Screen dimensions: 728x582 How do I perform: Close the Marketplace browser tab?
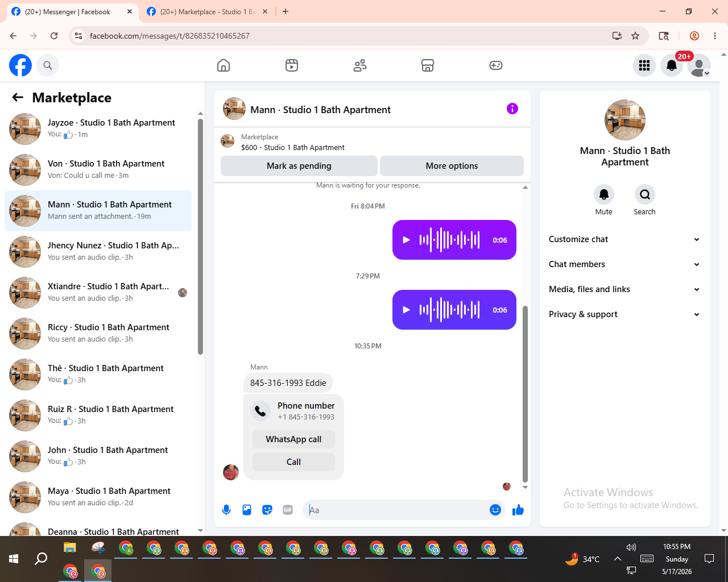pos(265,11)
